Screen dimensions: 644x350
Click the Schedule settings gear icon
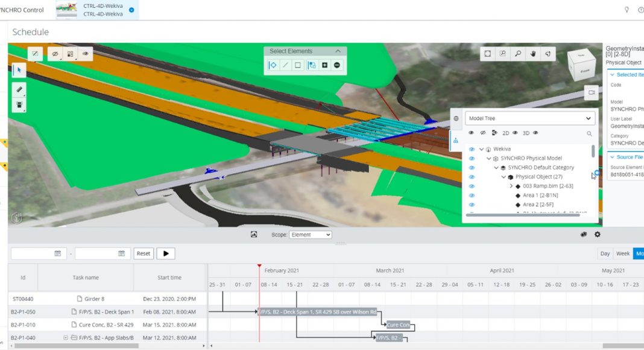coord(598,235)
